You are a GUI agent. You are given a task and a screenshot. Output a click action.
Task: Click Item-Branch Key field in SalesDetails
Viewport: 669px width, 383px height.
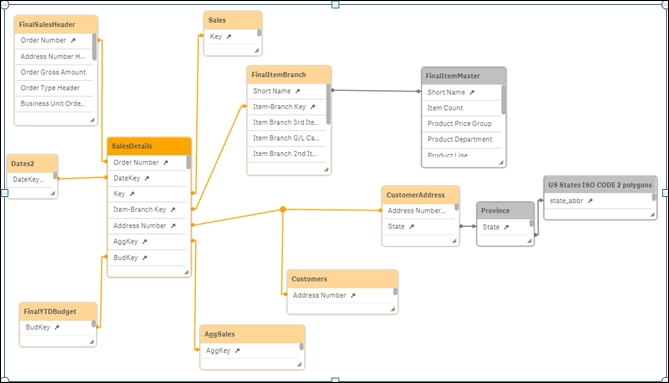tap(147, 210)
